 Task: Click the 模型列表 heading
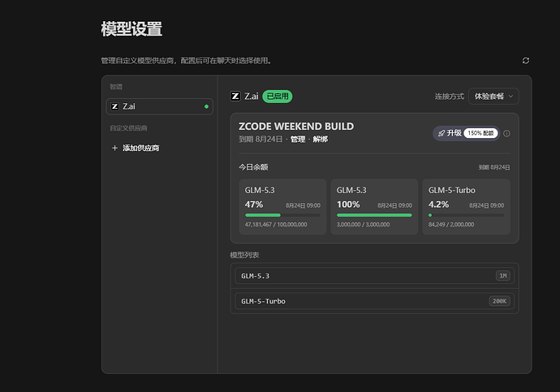tap(244, 255)
